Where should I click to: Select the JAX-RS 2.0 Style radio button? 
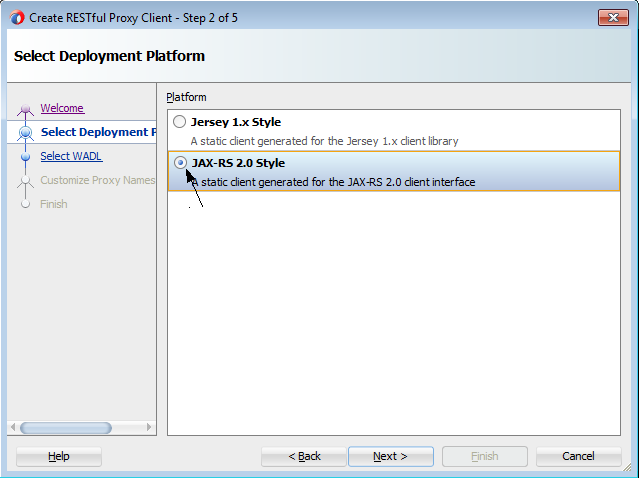click(x=180, y=163)
